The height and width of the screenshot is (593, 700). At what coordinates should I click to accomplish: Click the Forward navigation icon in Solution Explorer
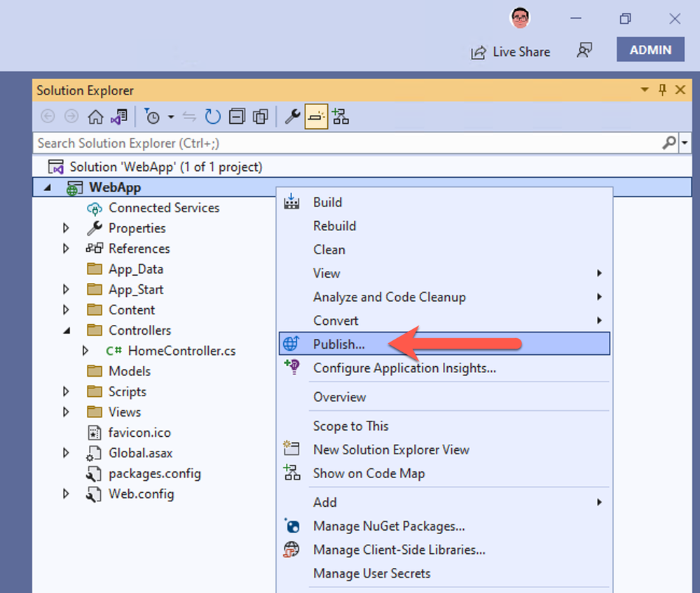[71, 117]
